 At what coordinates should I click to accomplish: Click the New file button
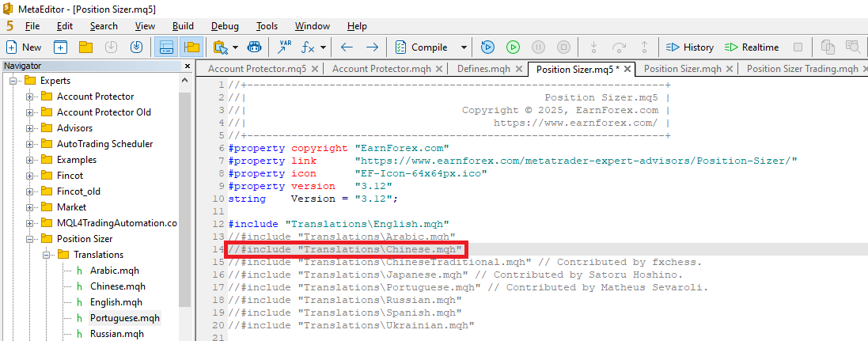tap(24, 47)
